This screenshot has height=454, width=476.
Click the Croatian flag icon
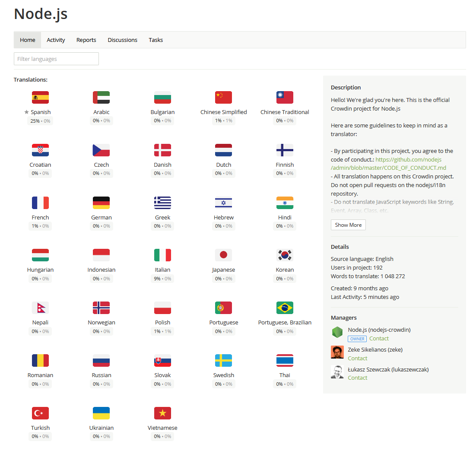pos(40,150)
